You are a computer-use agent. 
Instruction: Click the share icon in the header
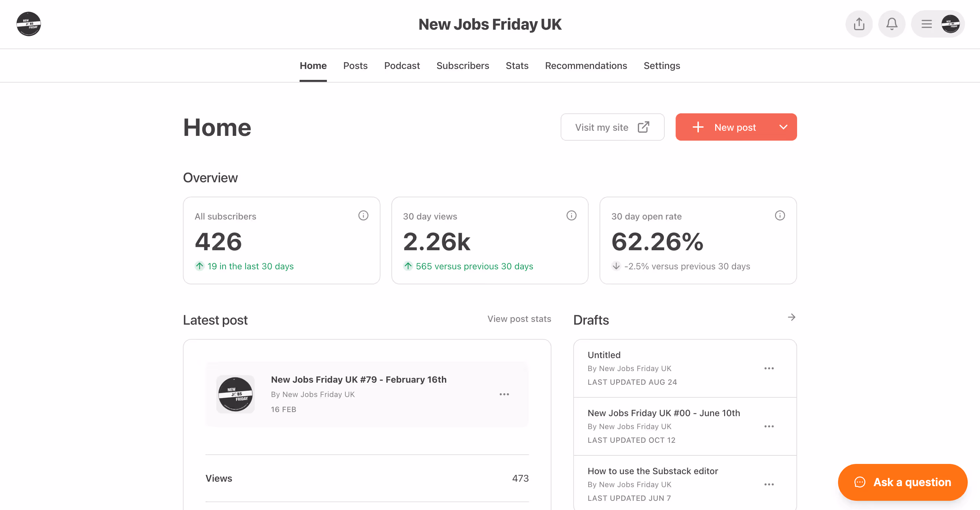(x=859, y=24)
